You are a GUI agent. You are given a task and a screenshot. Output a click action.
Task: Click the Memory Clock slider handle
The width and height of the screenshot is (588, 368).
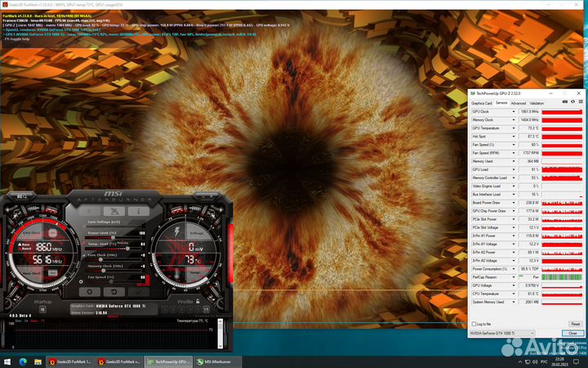tap(104, 271)
